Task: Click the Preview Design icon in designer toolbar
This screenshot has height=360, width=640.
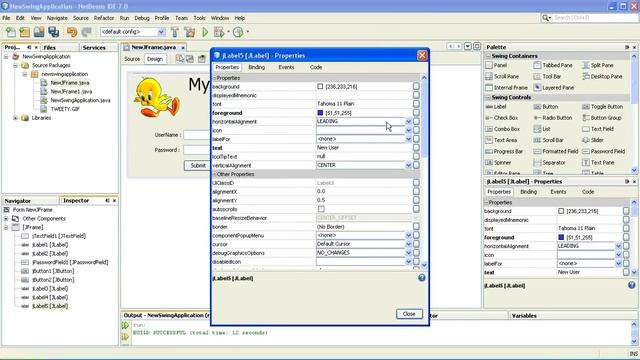Action: (202, 59)
